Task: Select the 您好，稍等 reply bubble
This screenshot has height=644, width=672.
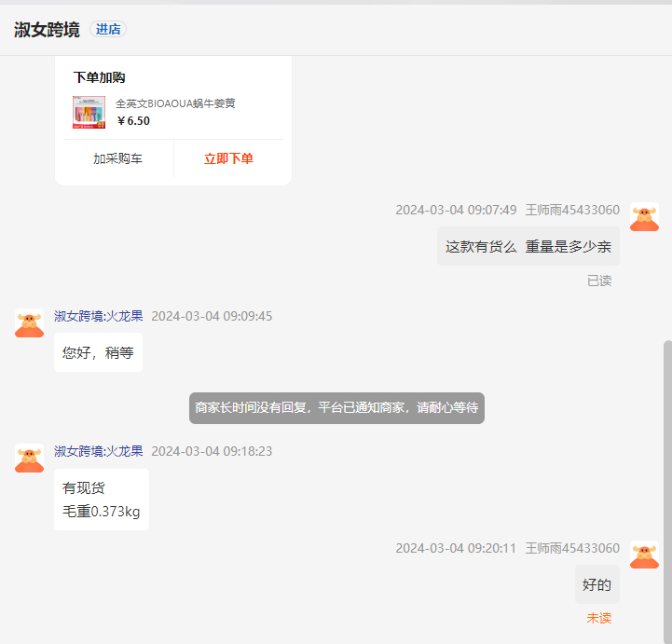Action: [98, 352]
